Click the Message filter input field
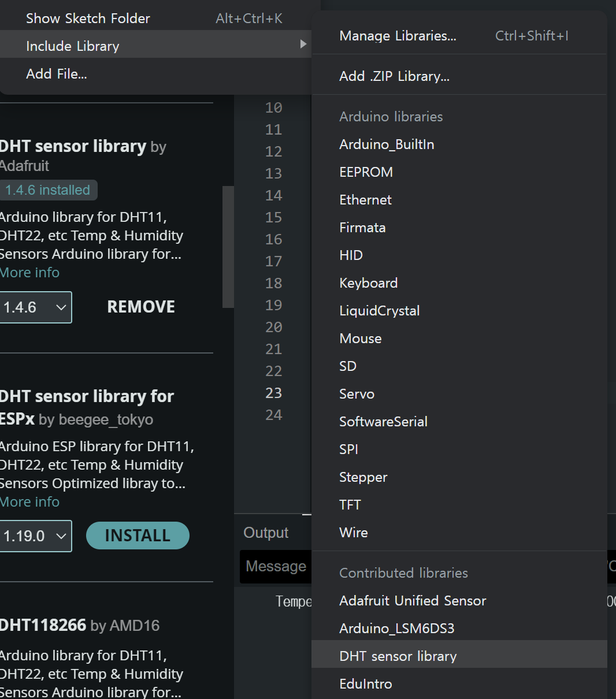Viewport: 616px width, 699px height. [276, 567]
